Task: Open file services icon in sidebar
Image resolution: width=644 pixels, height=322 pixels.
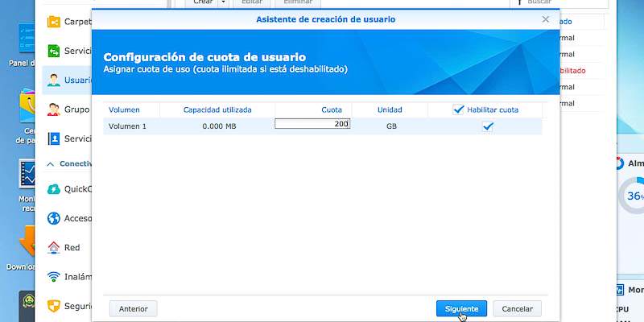Action: (x=53, y=51)
